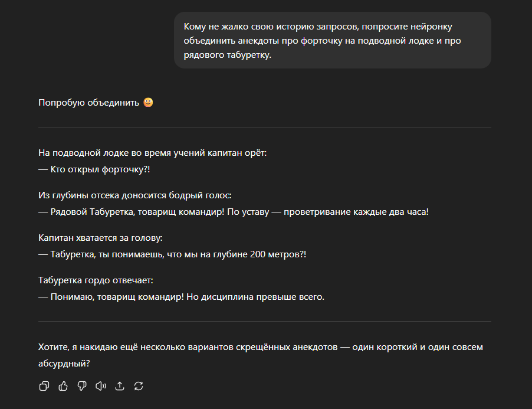Copy the assistant's response with the copy icon
The width and height of the screenshot is (532, 409).
coord(44,386)
